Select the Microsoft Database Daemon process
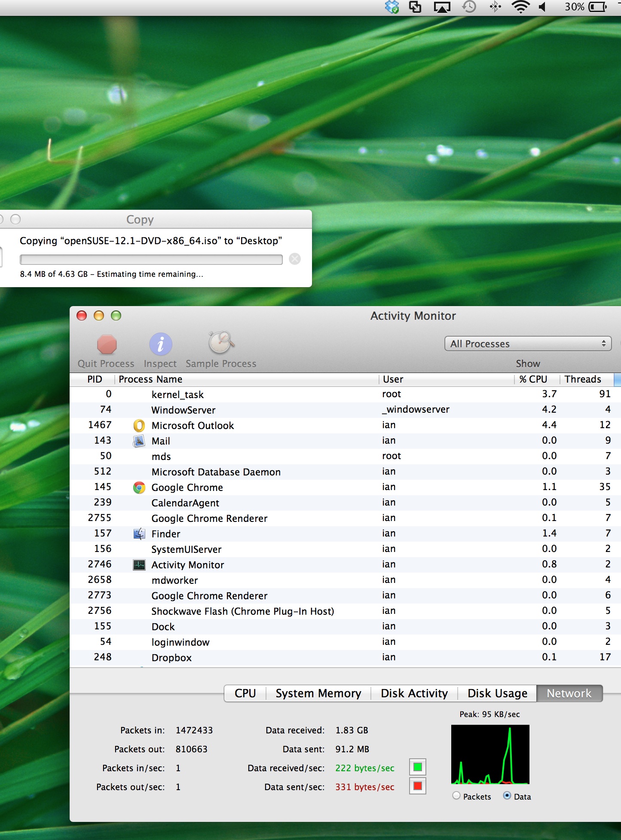Viewport: 621px width, 840px height. pyautogui.click(x=216, y=472)
